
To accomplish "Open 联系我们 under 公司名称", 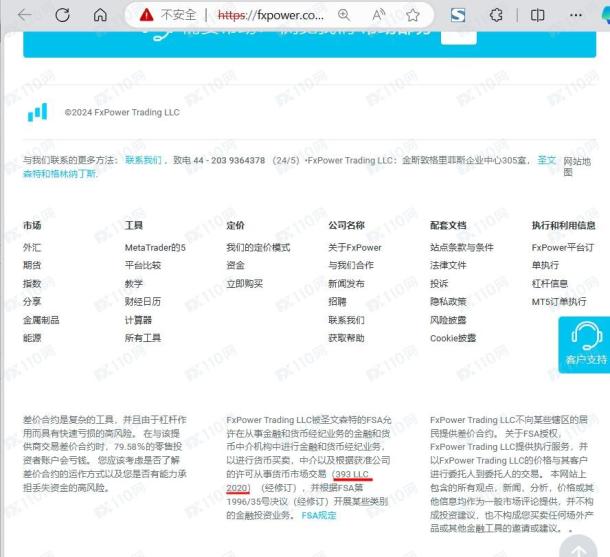I will pyautogui.click(x=346, y=320).
